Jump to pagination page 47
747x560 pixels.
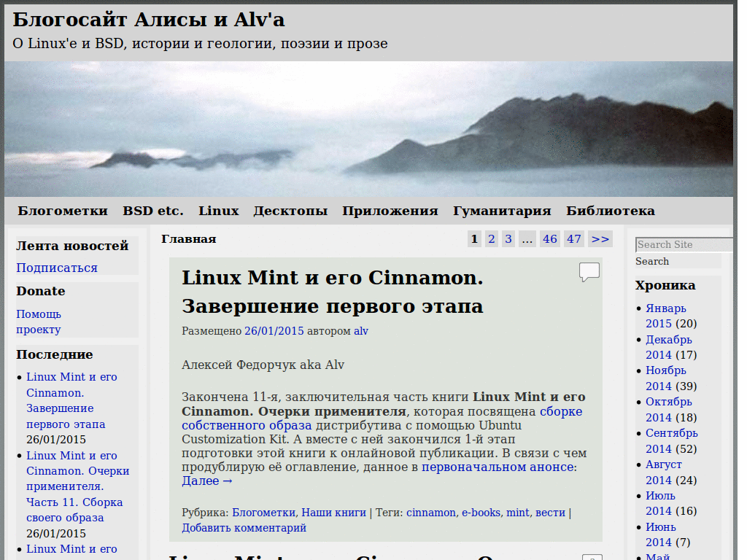(574, 239)
